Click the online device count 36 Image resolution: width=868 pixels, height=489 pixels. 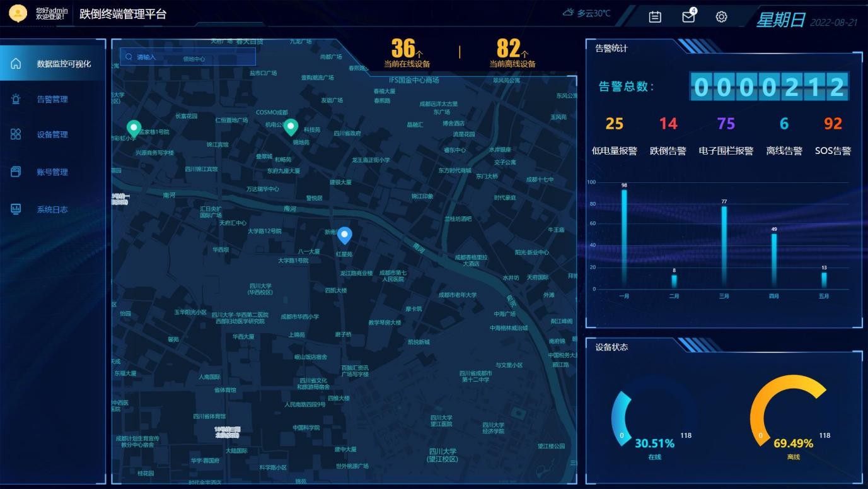point(403,48)
